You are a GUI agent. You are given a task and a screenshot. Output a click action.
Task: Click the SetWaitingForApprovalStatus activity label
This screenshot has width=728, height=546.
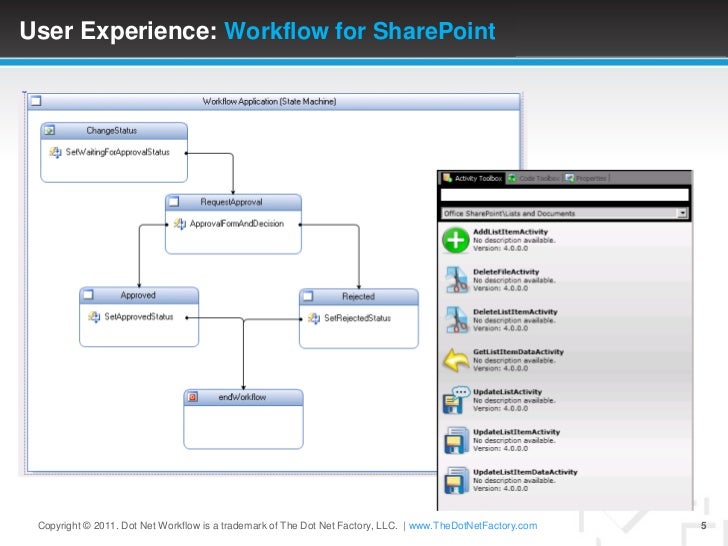click(x=117, y=152)
